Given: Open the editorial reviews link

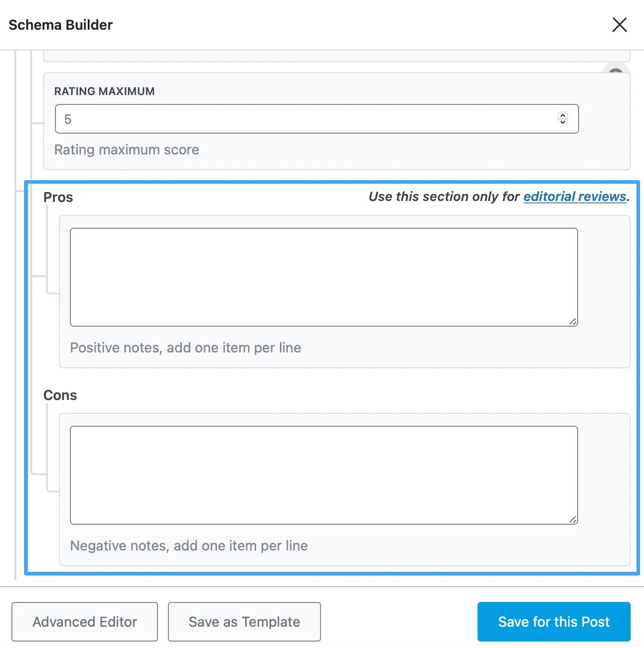Looking at the screenshot, I should (575, 197).
